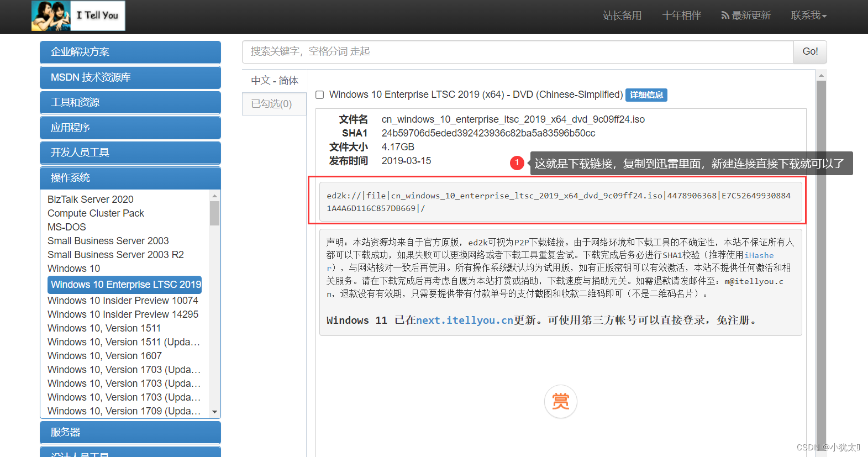Click the I Tell You site logo

point(78,15)
